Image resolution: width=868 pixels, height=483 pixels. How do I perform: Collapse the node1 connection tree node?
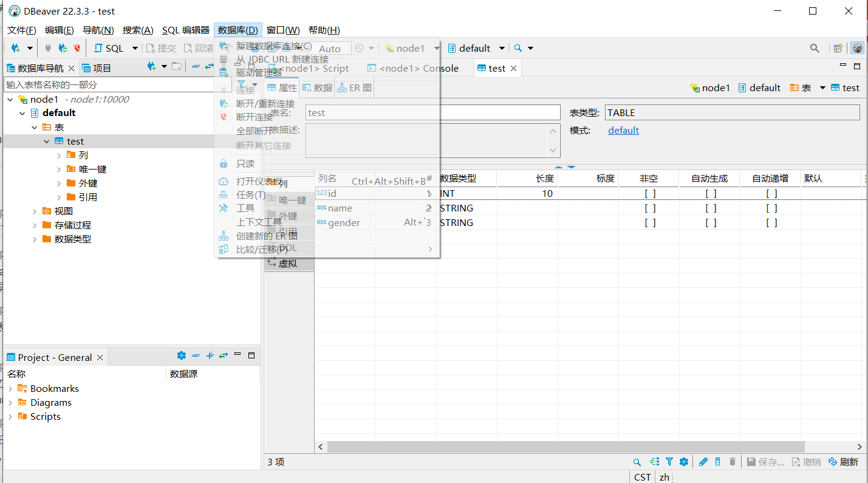10,100
